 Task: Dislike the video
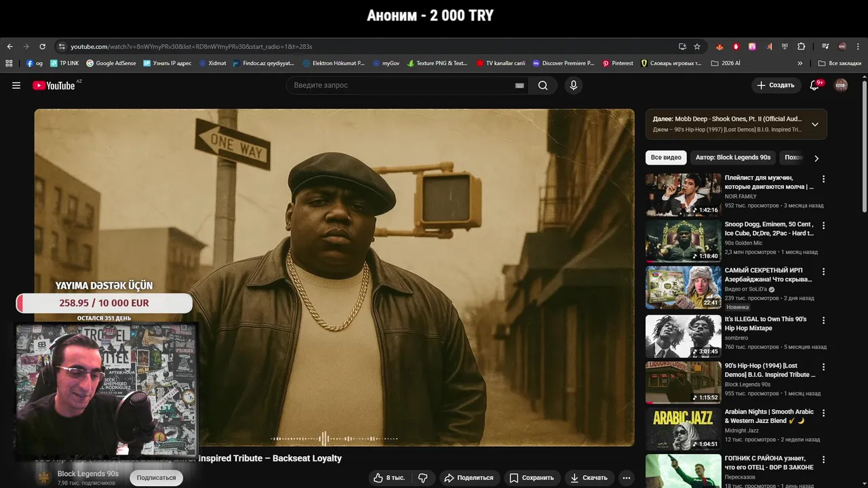pyautogui.click(x=423, y=478)
